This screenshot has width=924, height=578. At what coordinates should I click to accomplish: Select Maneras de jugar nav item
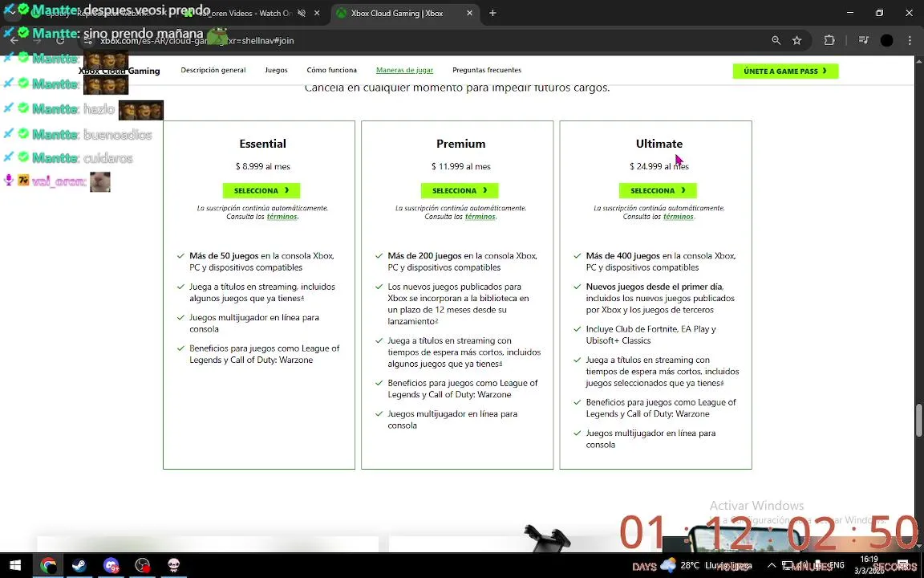click(x=404, y=70)
